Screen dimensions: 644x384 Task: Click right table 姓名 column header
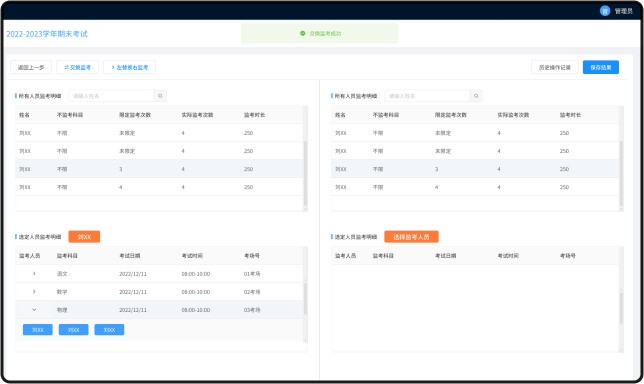pyautogui.click(x=340, y=115)
